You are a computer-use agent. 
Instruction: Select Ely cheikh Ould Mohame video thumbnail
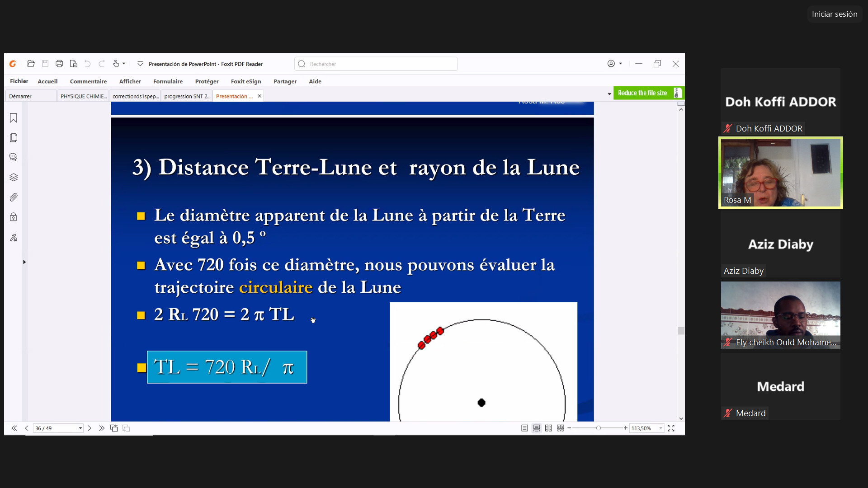click(x=781, y=315)
